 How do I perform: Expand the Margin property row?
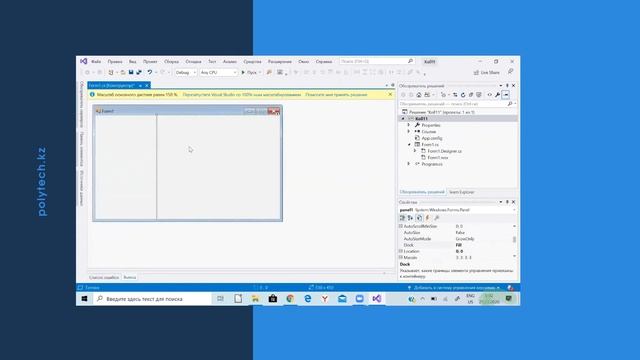pyautogui.click(x=401, y=258)
